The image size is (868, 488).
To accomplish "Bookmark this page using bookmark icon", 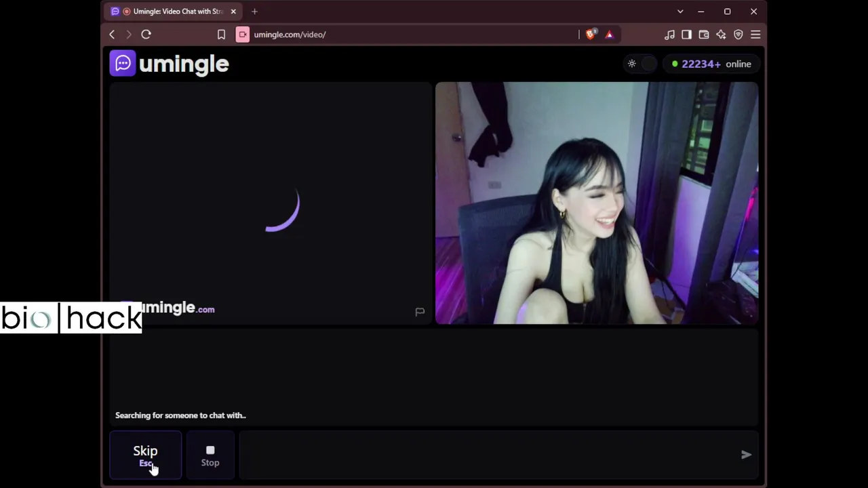I will (221, 35).
